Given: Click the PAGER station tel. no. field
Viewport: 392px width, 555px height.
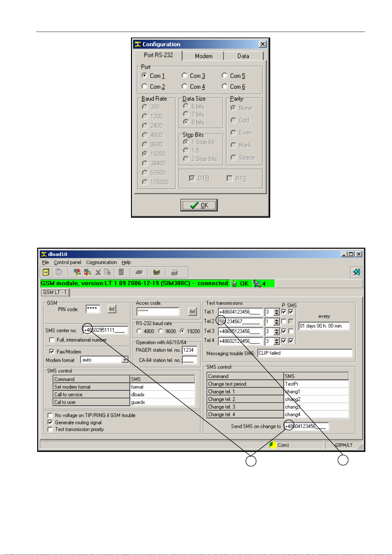Looking at the screenshot, I should [190, 350].
